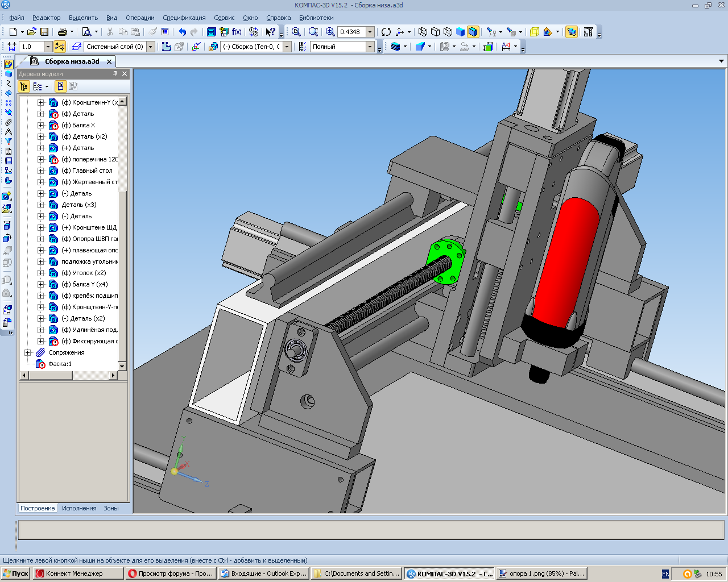Open the filters funnel tool
Viewport: 728px width, 582px height.
point(8,142)
